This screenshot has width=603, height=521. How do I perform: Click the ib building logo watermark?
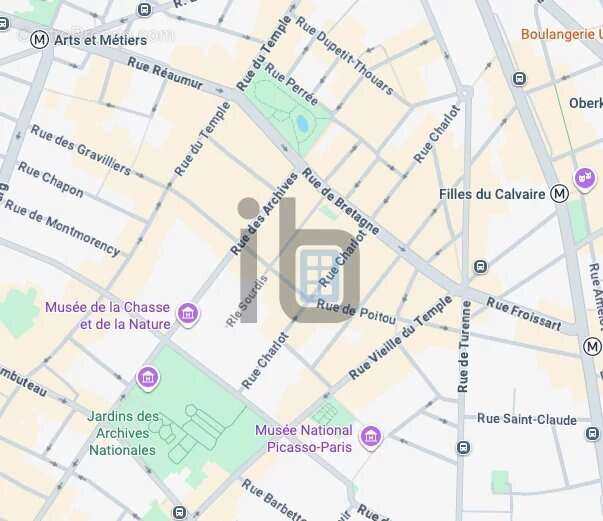pos(299,260)
